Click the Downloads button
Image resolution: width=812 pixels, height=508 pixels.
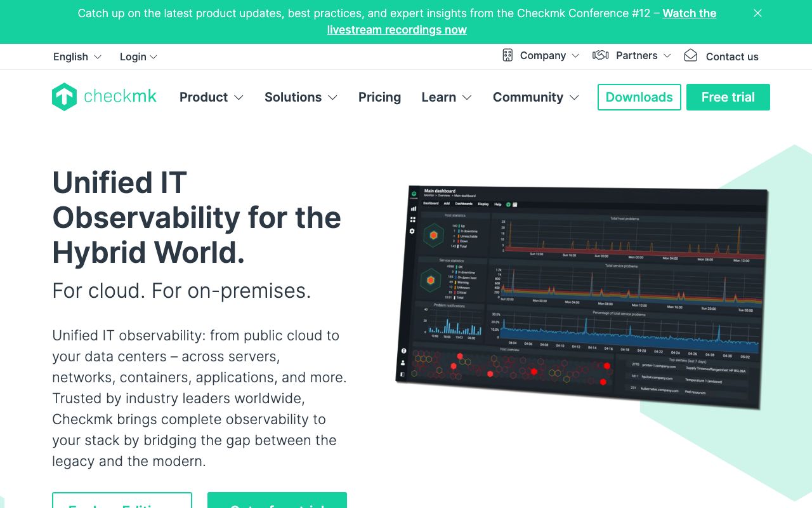click(639, 97)
